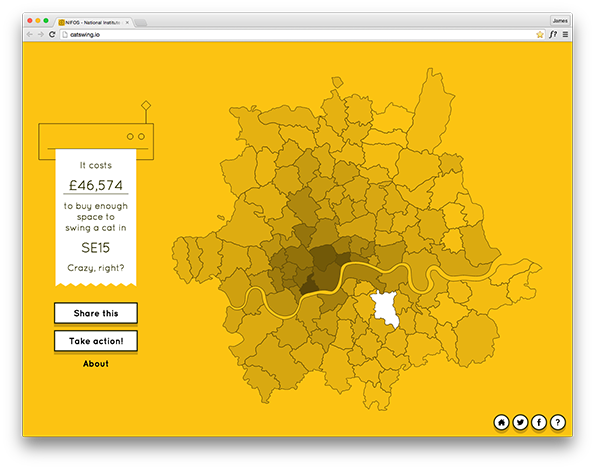
Task: Select the white highlighted SE15 map area
Action: click(x=385, y=308)
